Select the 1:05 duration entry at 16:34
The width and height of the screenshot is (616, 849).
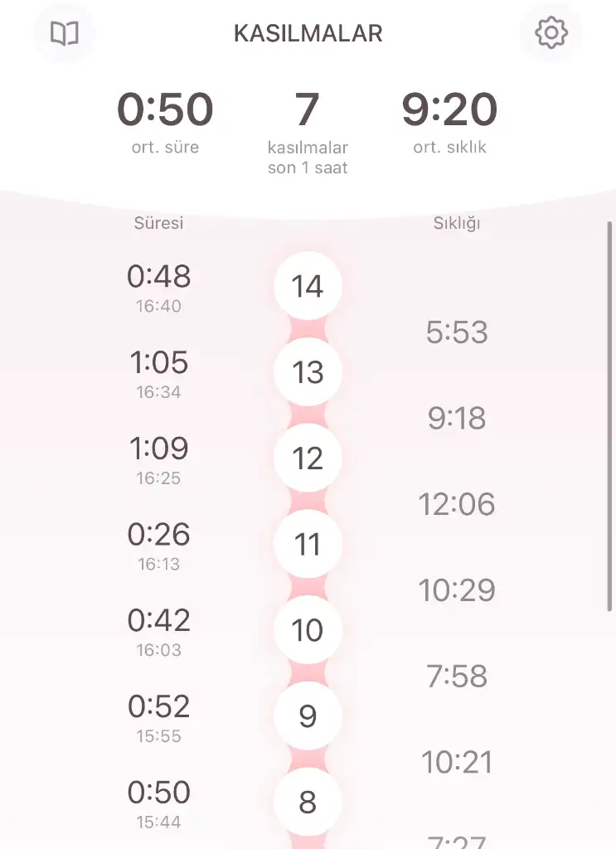158,374
